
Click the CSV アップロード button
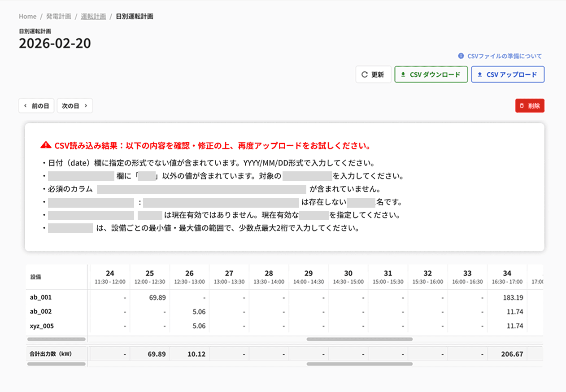(x=508, y=74)
